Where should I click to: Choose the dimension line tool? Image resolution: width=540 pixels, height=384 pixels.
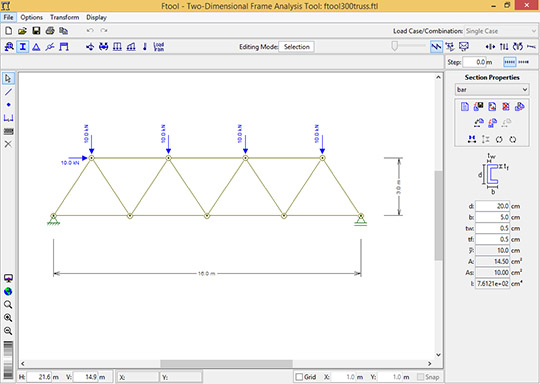coord(8,118)
